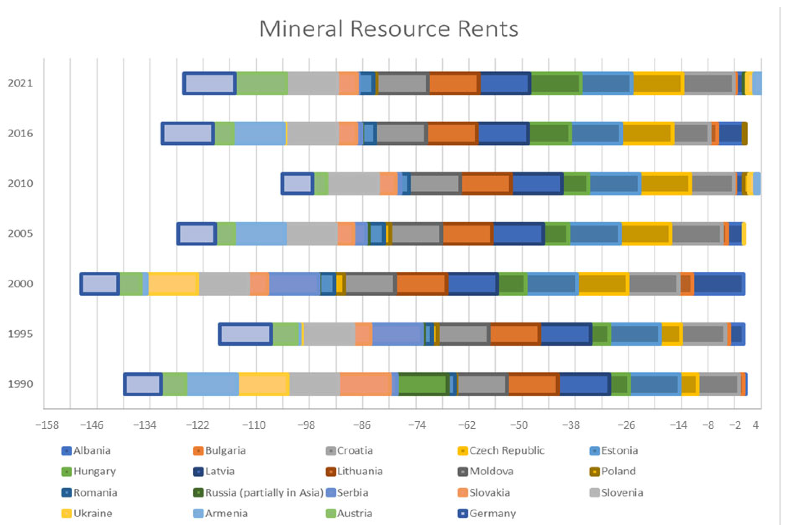Click the -86 x-axis tick label
Image resolution: width=786 pixels, height=532 pixels.
point(362,425)
